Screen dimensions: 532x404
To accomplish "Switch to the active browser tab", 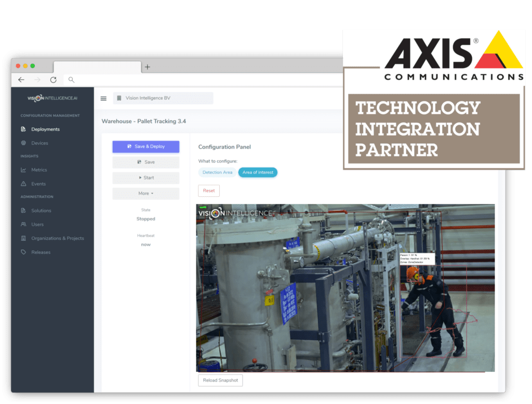I will (x=97, y=66).
